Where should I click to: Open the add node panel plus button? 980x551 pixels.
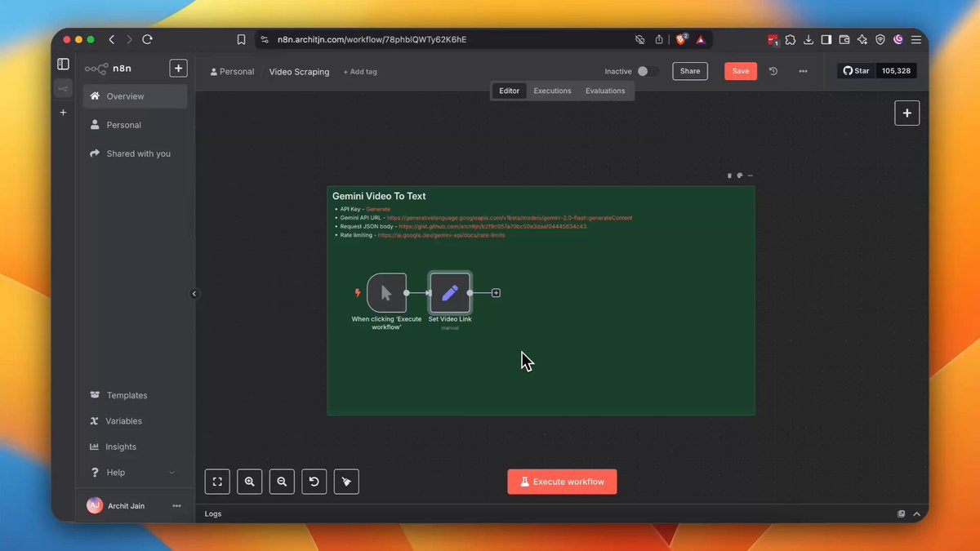click(906, 113)
